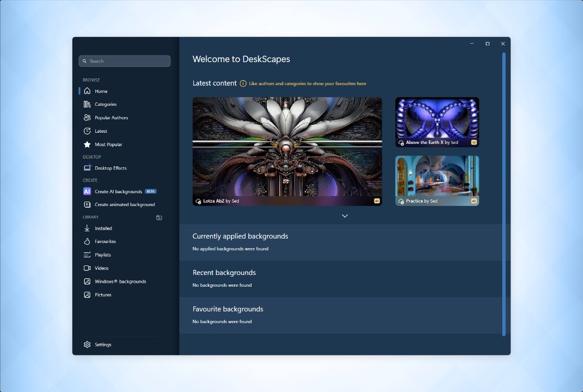Click the folder icon beside LIBRARY heading
583x392 pixels.
click(x=159, y=217)
